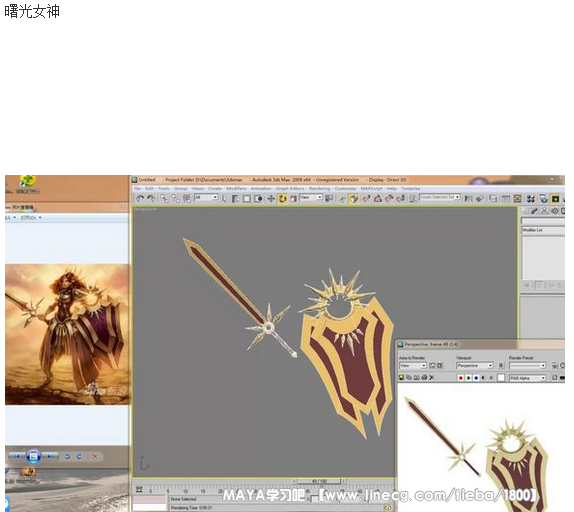Click Clear (X) icon in render window
Image resolution: width=574 pixels, height=512 pixels.
[432, 377]
